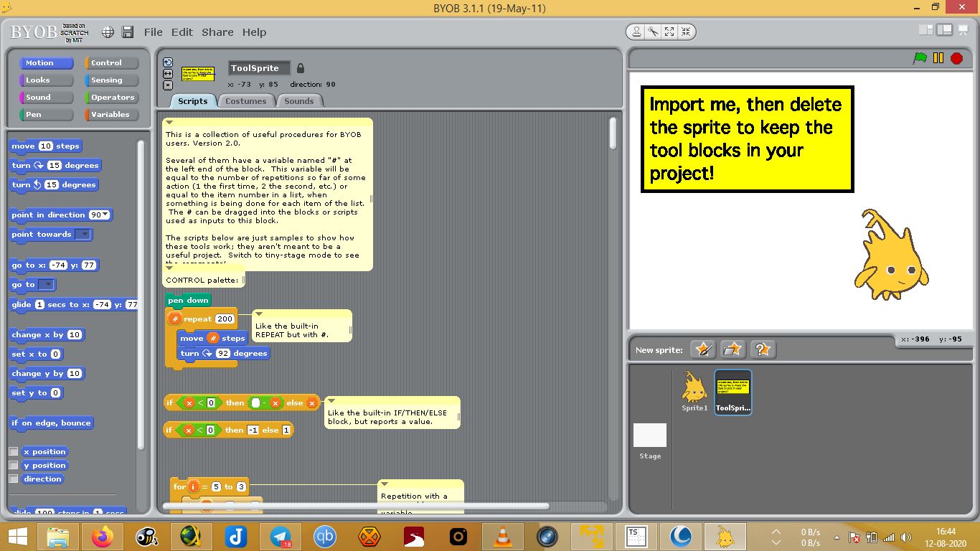Image resolution: width=980 pixels, height=551 pixels.
Task: Select Sprite1 in the sprite list
Action: pyautogui.click(x=694, y=392)
